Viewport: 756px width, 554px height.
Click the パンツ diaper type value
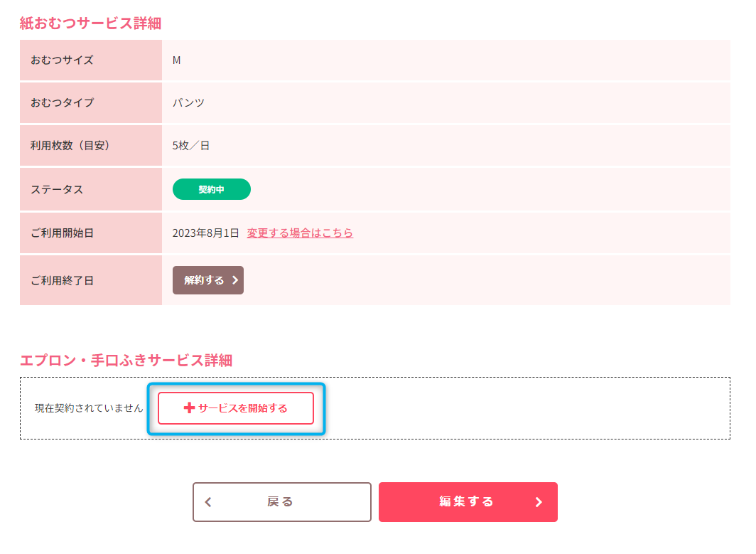[188, 102]
